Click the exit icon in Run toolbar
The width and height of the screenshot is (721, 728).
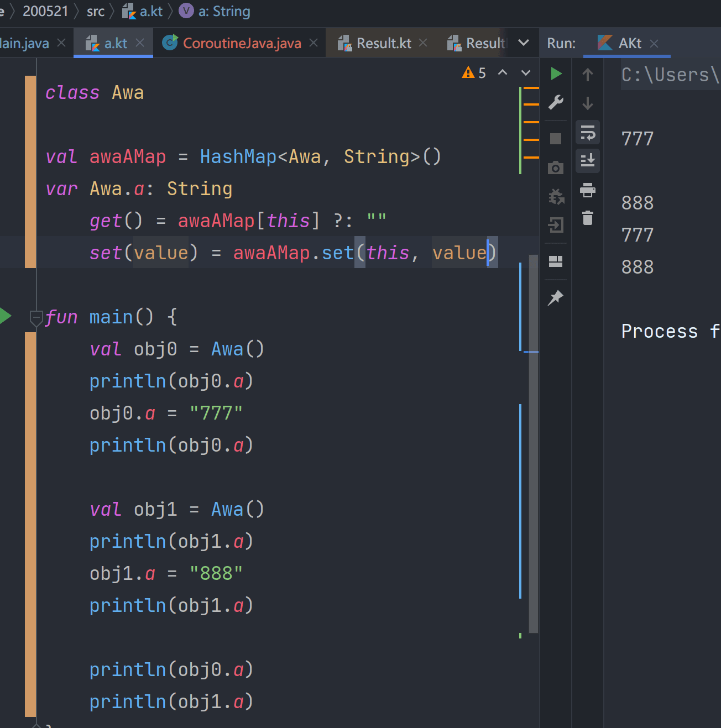click(x=556, y=225)
